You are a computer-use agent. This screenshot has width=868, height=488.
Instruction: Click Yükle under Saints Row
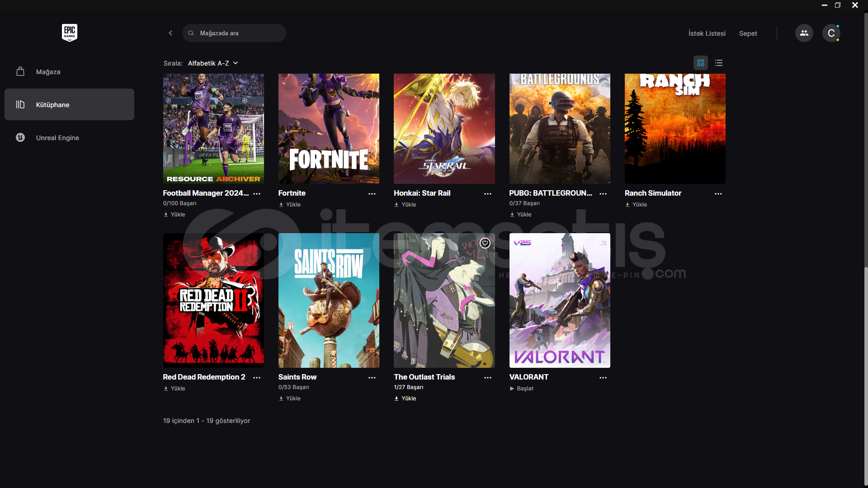(x=290, y=399)
